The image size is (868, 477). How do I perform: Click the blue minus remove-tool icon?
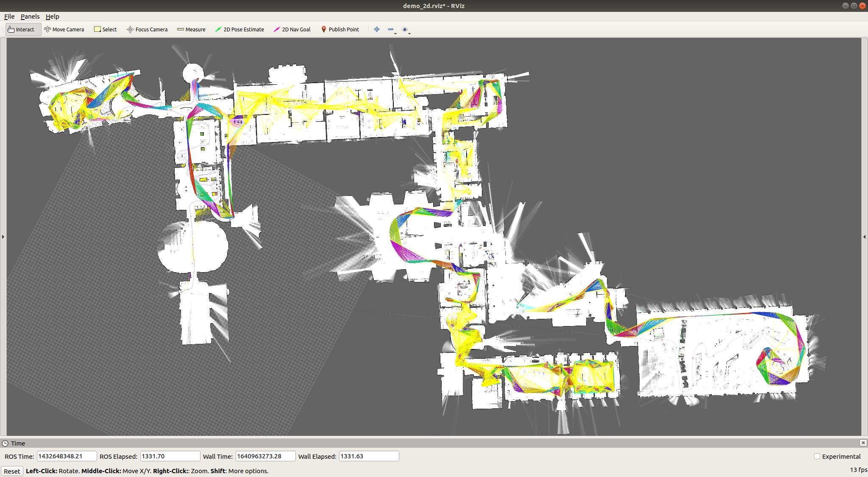[390, 29]
